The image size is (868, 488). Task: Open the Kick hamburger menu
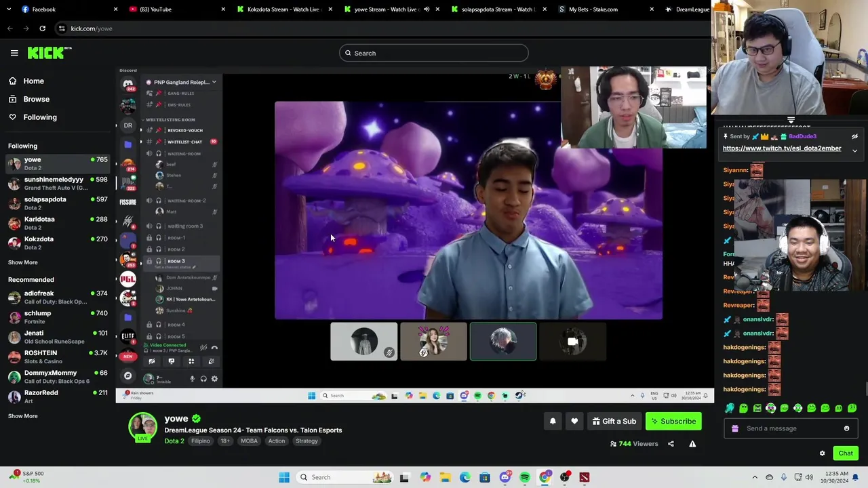coord(14,53)
